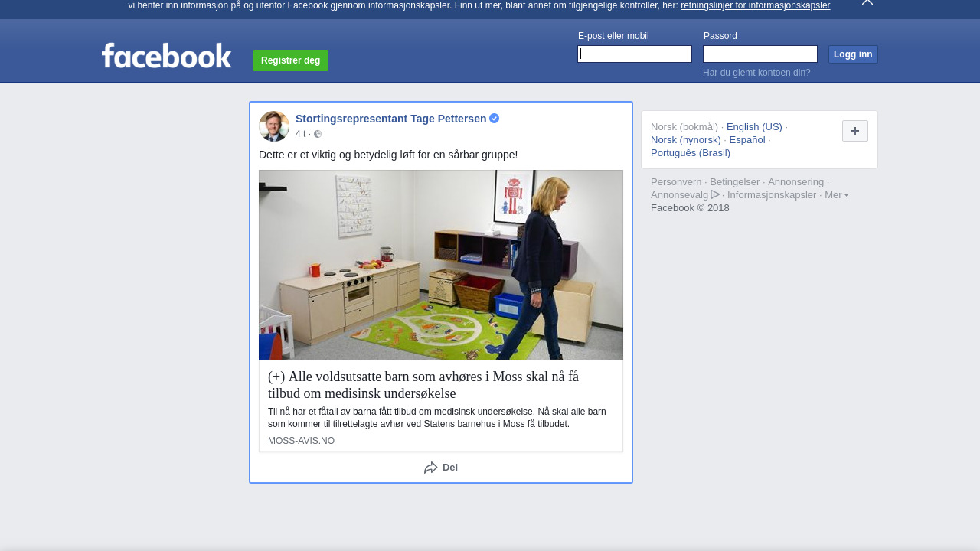Click the Registrer deg button

tap(290, 60)
